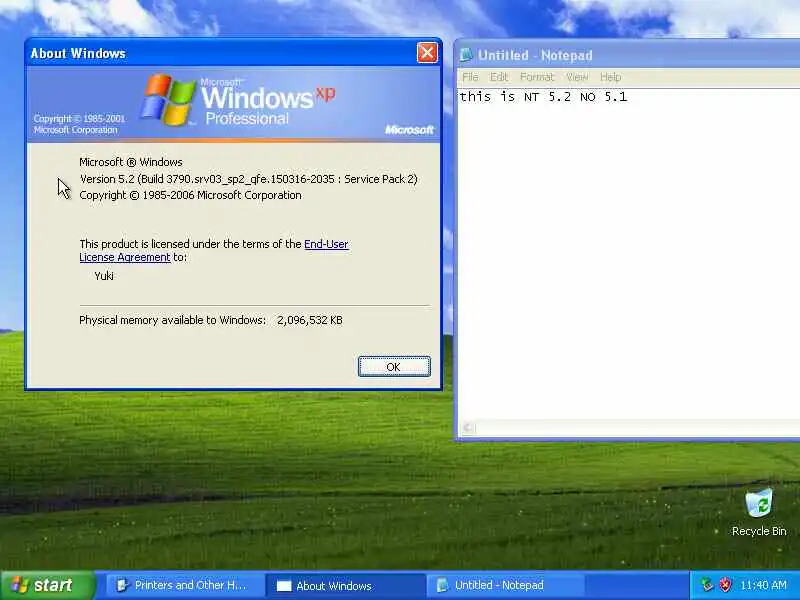This screenshot has height=600, width=800.
Task: Click OK in About Windows dialog
Action: pos(394,366)
